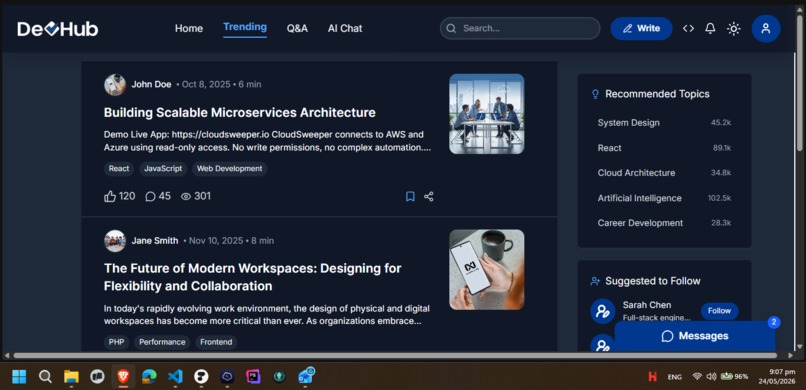Toggle light theme with sun icon
This screenshot has height=390, width=806.
[734, 29]
